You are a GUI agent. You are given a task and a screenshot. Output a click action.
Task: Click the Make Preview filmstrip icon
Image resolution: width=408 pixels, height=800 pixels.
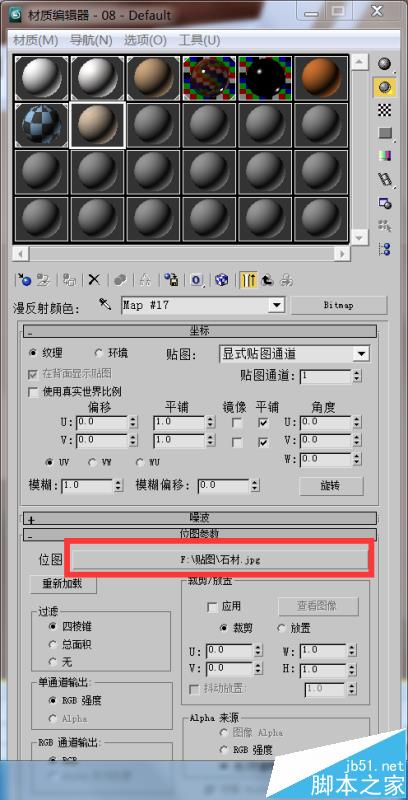385,179
